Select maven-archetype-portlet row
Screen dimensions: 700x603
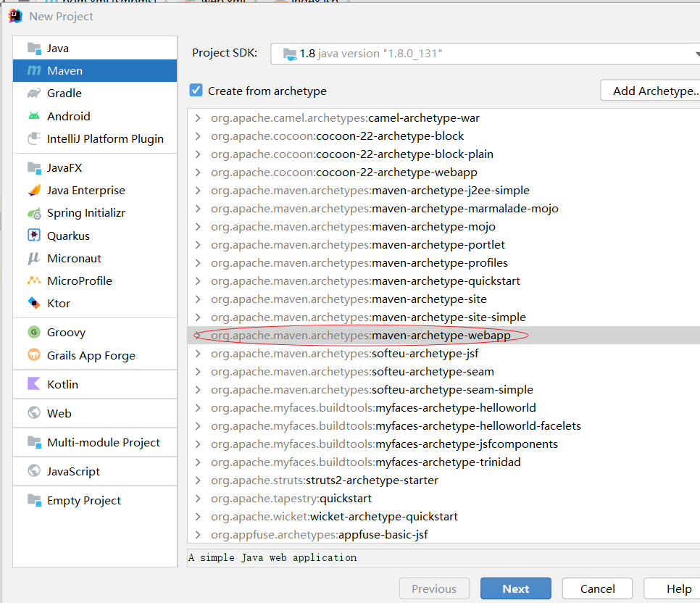tap(443, 245)
